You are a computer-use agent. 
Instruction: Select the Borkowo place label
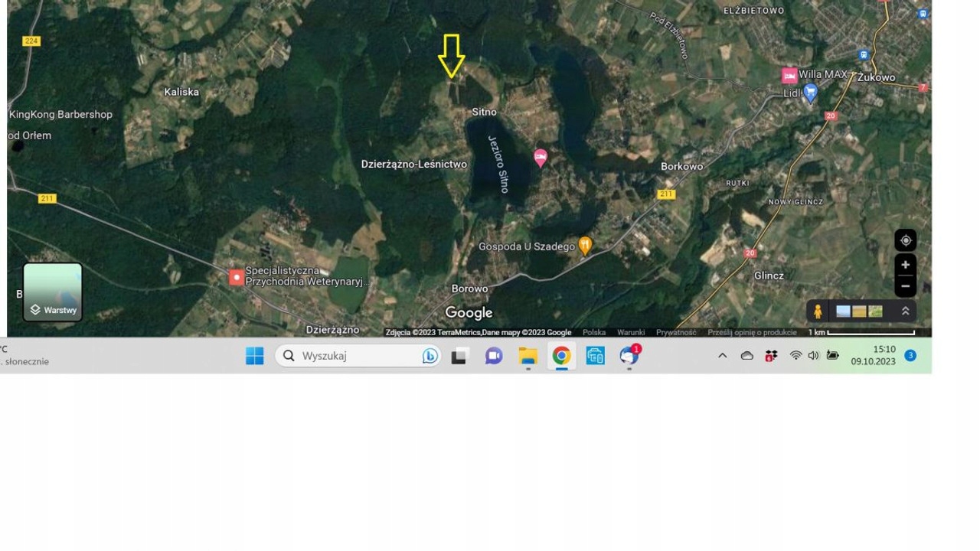pos(681,166)
